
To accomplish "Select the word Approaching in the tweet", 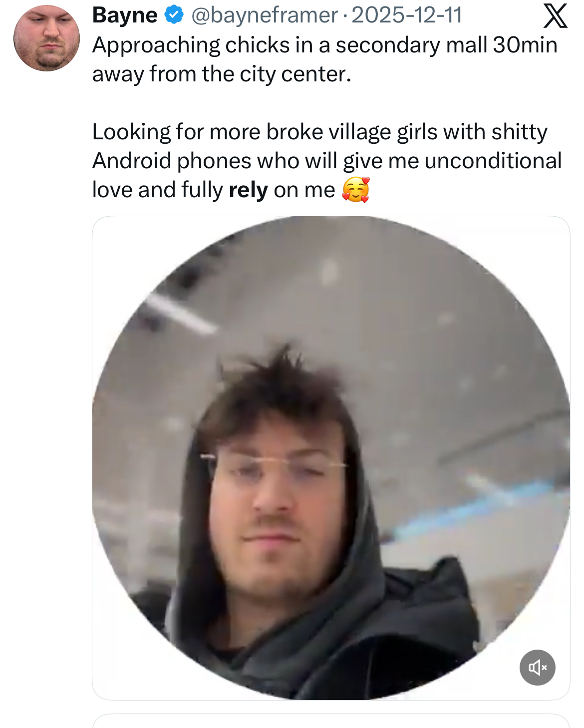I will point(156,45).
